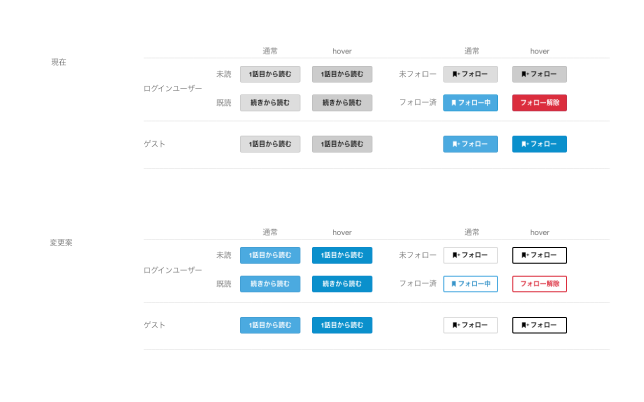Click the solid red フォロー解除 button

tap(539, 103)
